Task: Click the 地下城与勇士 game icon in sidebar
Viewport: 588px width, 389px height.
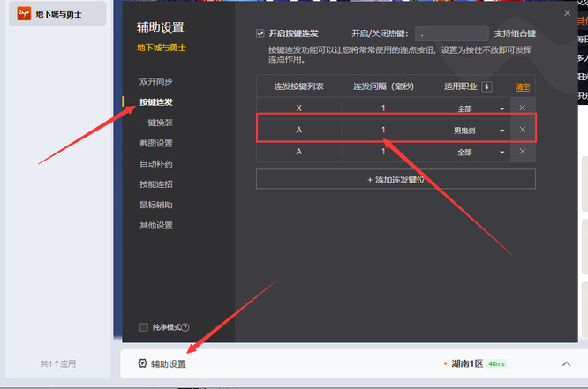Action: pyautogui.click(x=24, y=14)
